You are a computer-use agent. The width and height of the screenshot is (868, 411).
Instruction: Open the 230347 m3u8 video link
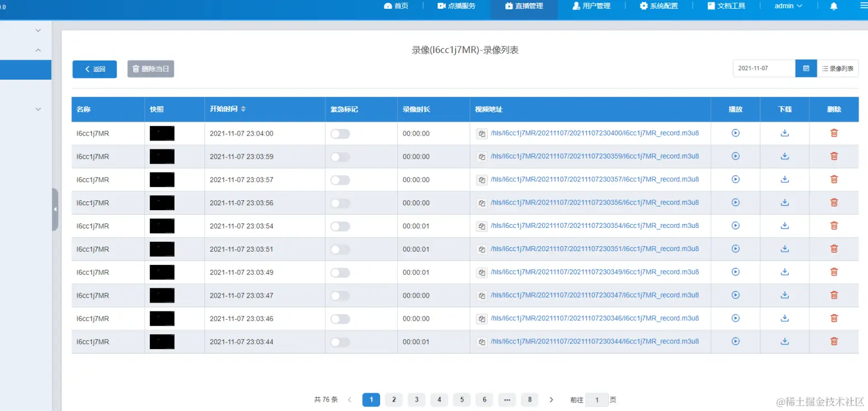click(x=595, y=295)
